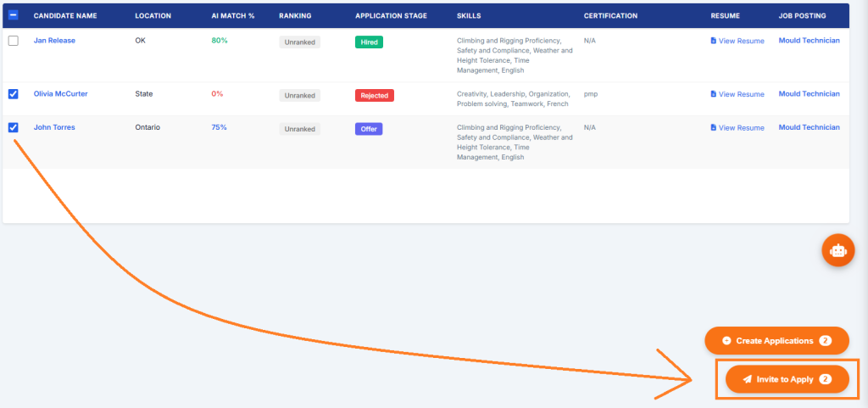Open Mould Technician posting for Jan Release

coord(809,41)
